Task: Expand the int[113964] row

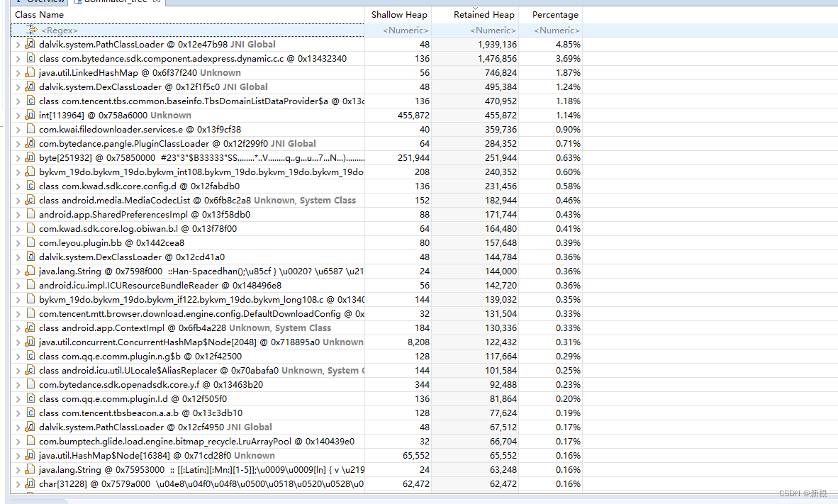Action: click(18, 115)
